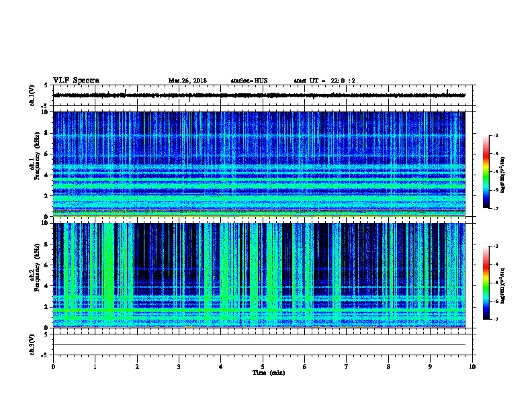532x411 pixels.
Task: Click the 5 tick on ch.1(V) axis
Action: point(46,85)
